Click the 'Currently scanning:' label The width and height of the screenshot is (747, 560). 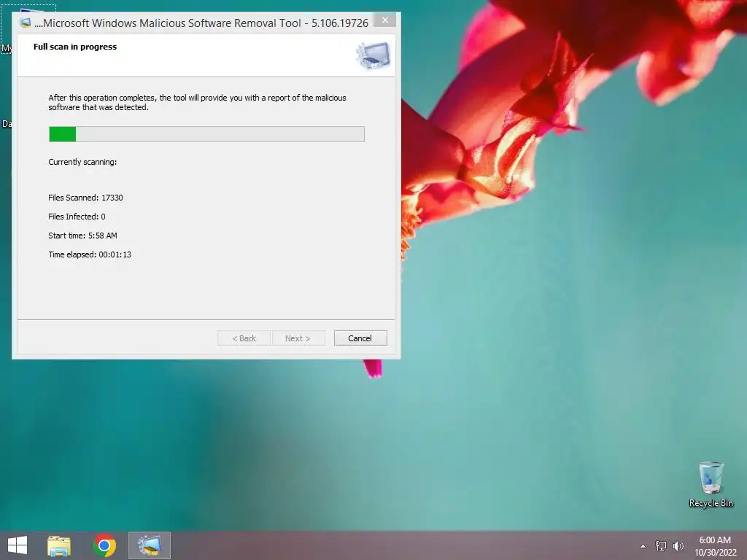[82, 162]
